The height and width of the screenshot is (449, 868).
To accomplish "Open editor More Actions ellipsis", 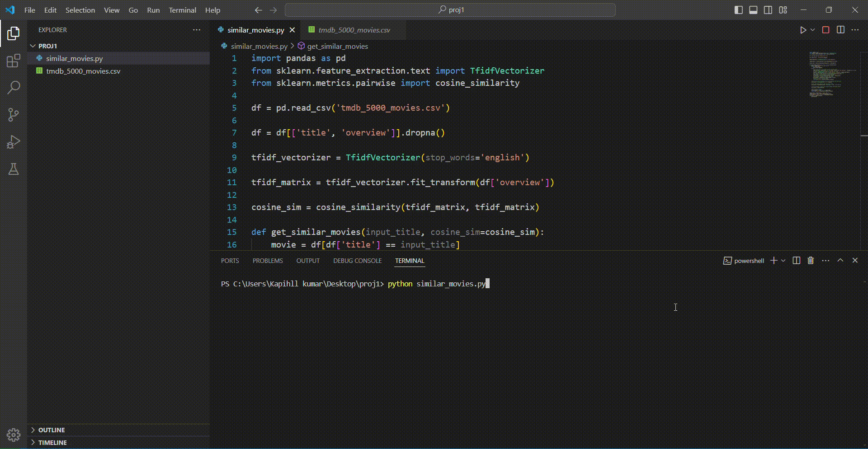I will tap(855, 30).
